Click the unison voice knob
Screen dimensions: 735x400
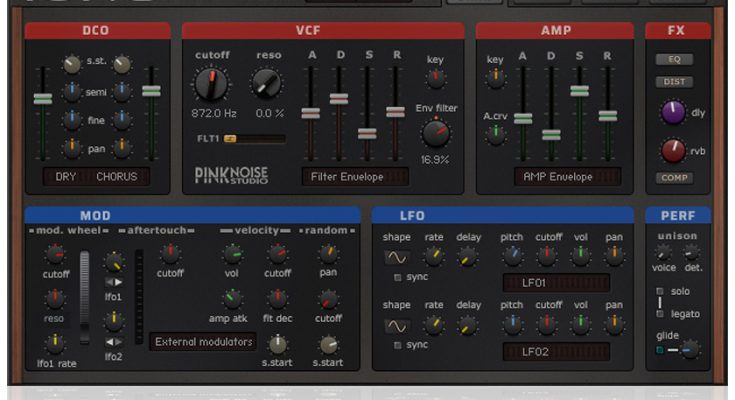[x=662, y=253]
